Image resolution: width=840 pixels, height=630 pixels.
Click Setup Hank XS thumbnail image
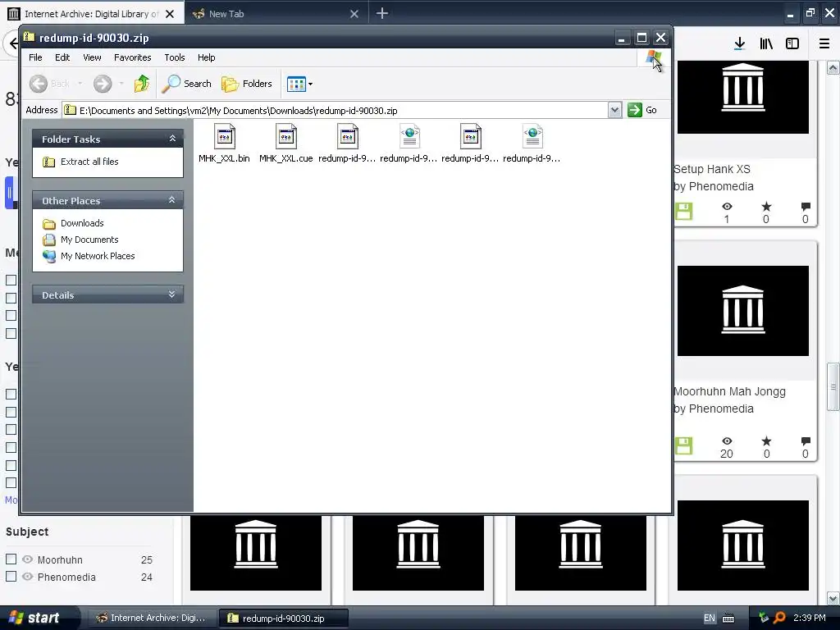[743, 97]
